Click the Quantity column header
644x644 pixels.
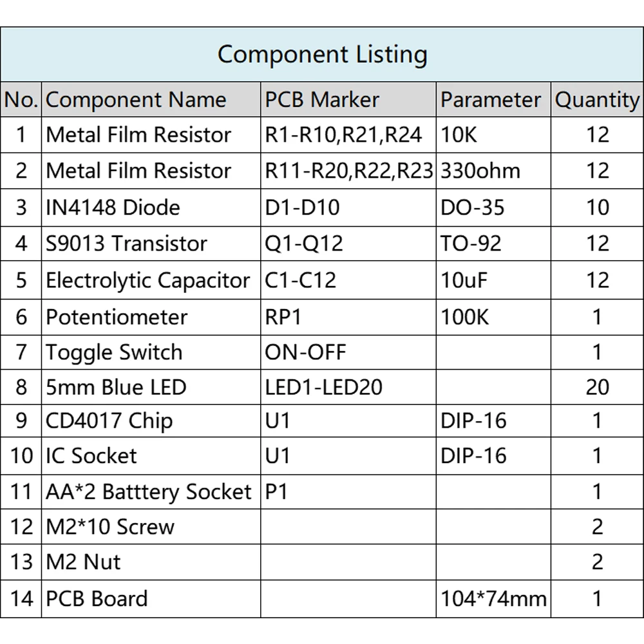click(597, 100)
